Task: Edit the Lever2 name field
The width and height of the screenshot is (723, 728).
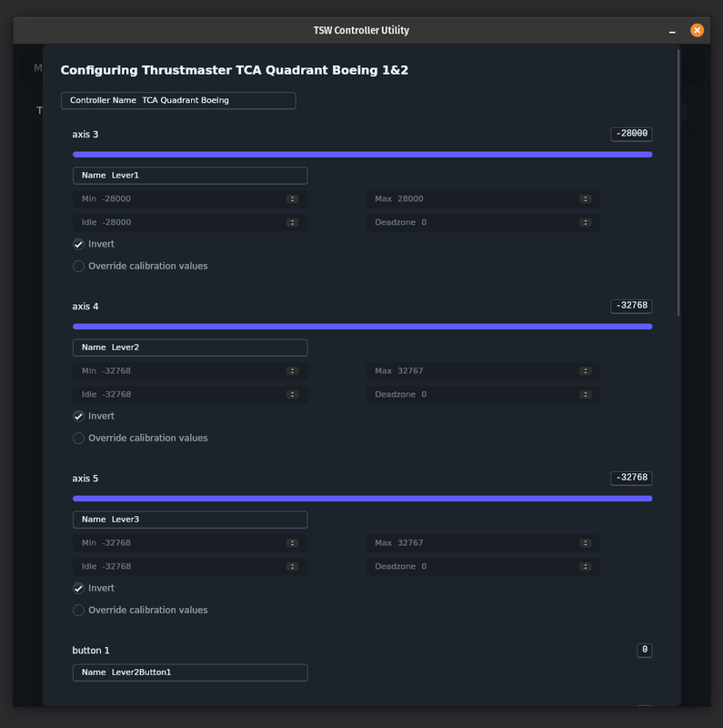Action: point(190,348)
